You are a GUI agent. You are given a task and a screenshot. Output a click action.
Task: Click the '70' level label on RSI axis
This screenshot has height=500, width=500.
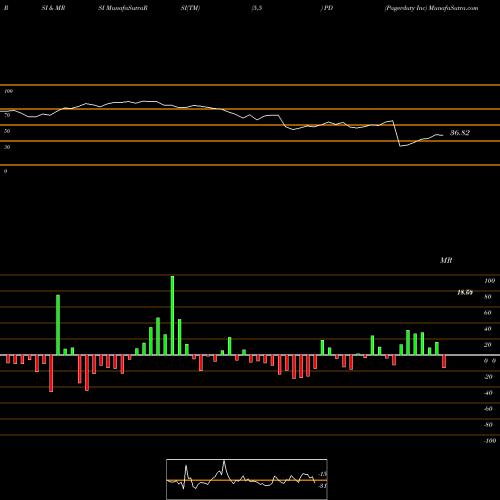(x=7, y=115)
